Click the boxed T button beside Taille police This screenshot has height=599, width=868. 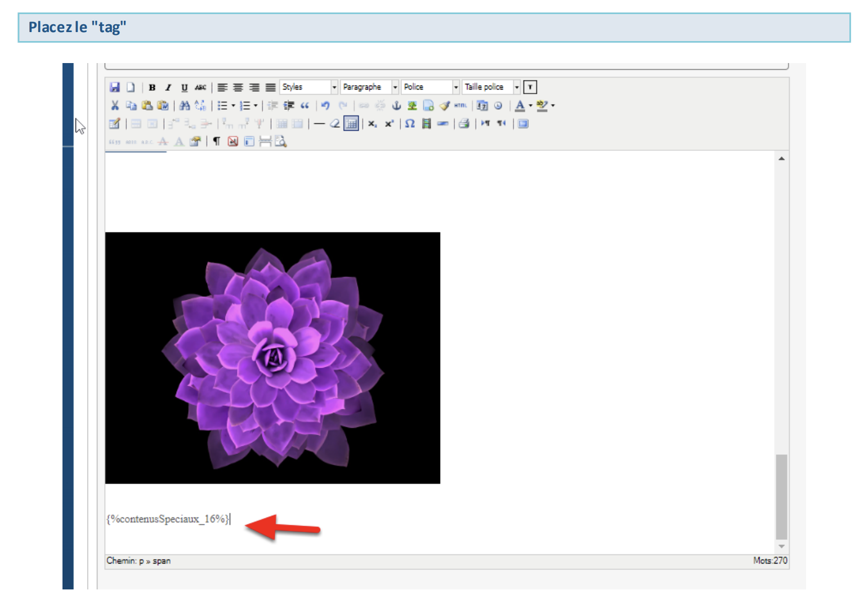click(530, 87)
